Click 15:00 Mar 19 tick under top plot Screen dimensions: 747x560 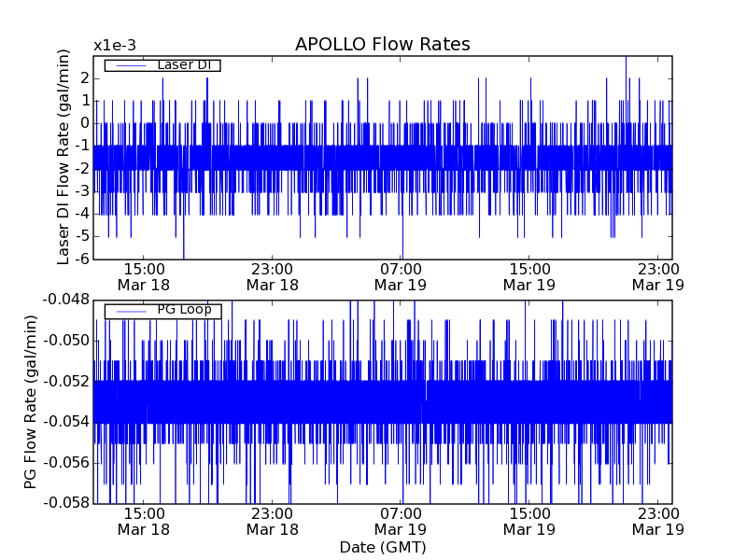point(529,276)
